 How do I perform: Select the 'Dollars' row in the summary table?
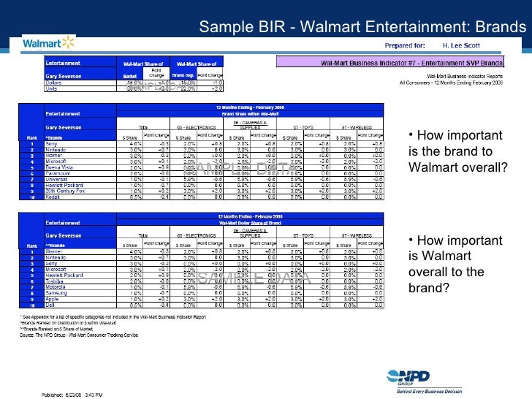tap(134, 83)
